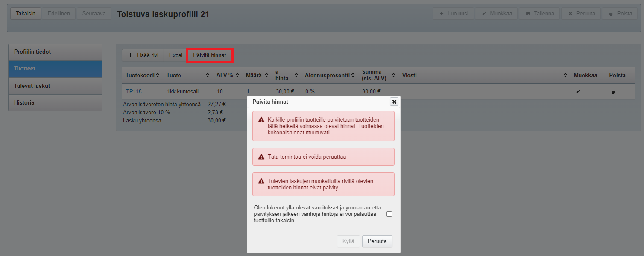Sort table by ALV-% column
Image resolution: width=644 pixels, height=256 pixels.
(237, 76)
